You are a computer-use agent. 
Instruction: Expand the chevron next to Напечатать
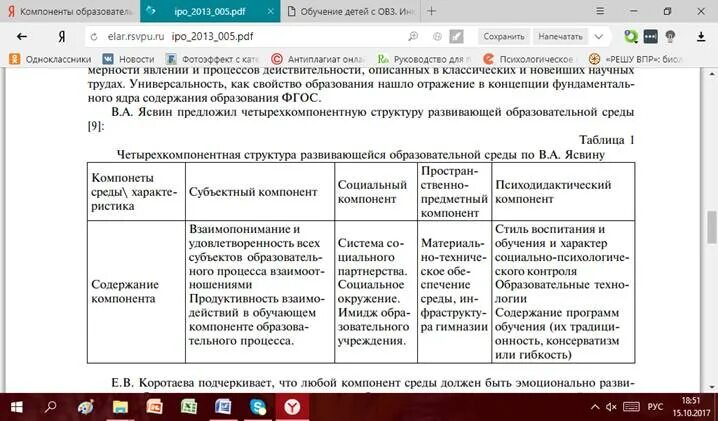coord(598,37)
